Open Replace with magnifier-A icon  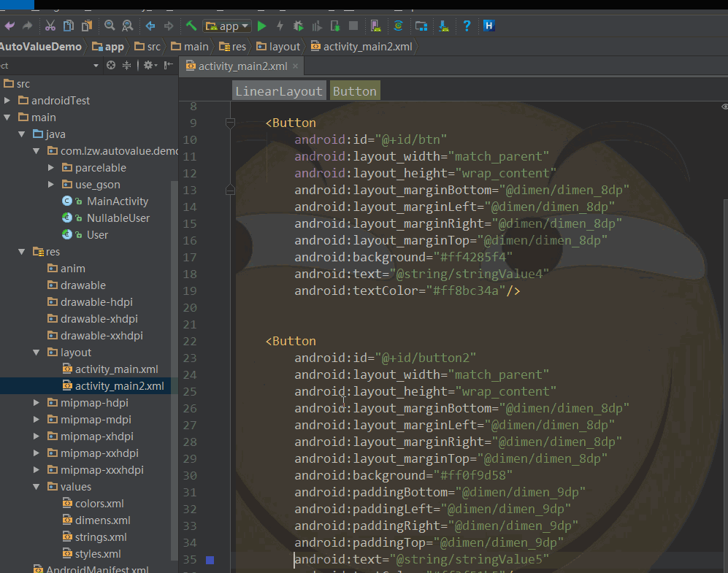[x=127, y=26]
